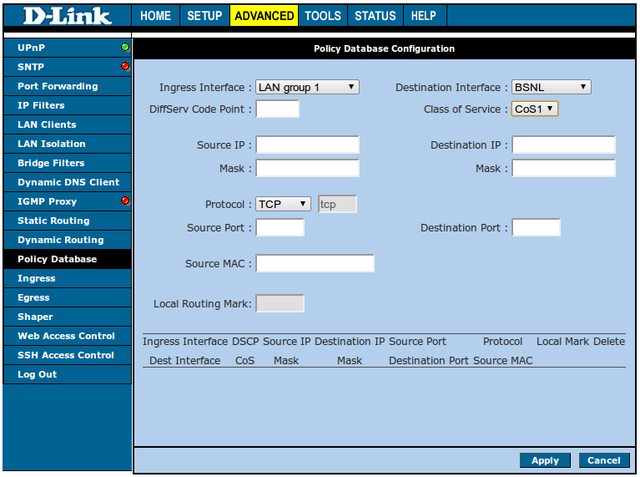Focus the Destination IP field
Viewport: 640px width, 477px height.
pyautogui.click(x=564, y=145)
